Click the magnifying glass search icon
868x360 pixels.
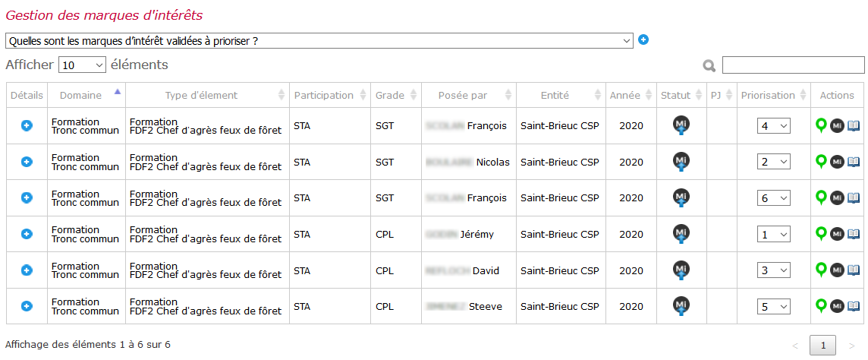(709, 66)
